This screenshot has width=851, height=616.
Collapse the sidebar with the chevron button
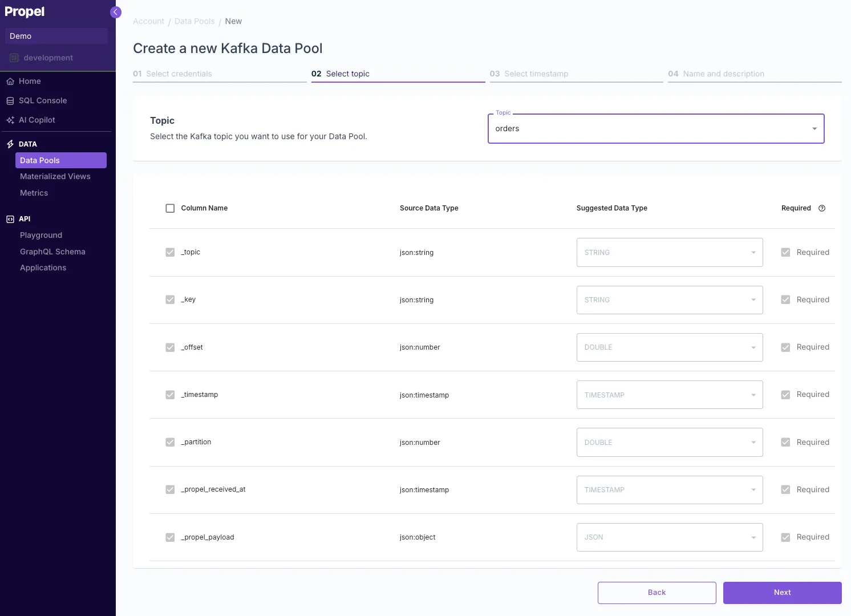116,12
